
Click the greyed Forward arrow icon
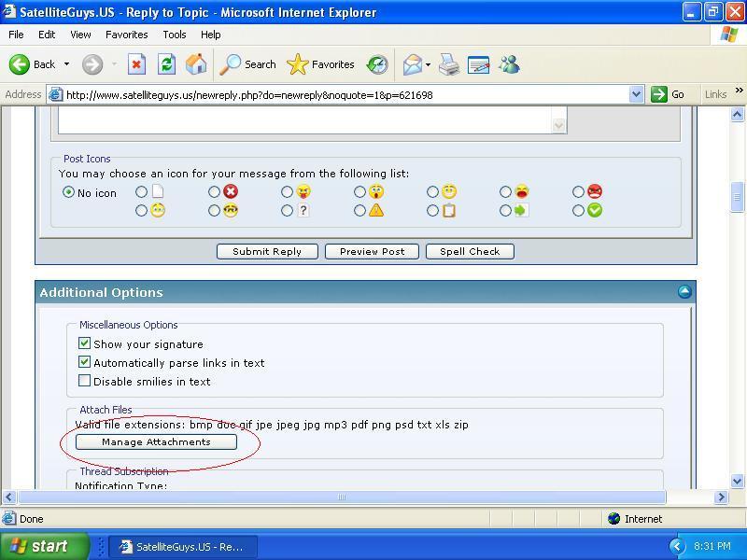[92, 64]
